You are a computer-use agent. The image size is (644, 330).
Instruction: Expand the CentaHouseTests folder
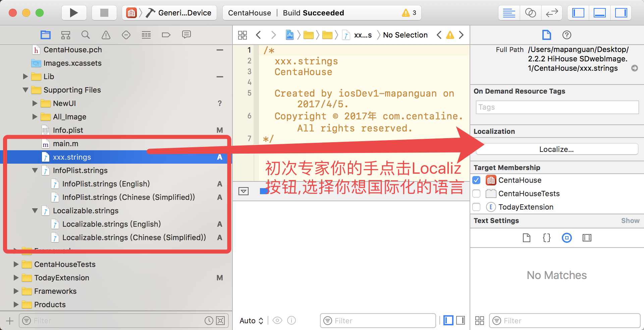[x=16, y=264]
